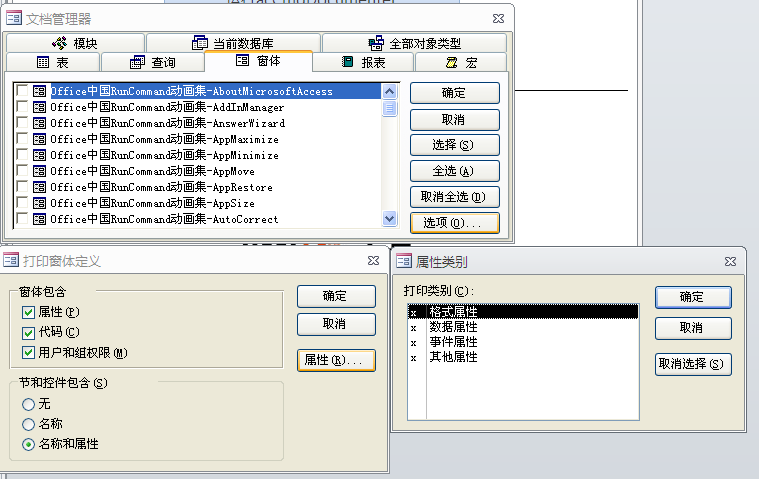Check the AnswerWizard form checkbox
The image size is (759, 479).
pyautogui.click(x=22, y=122)
